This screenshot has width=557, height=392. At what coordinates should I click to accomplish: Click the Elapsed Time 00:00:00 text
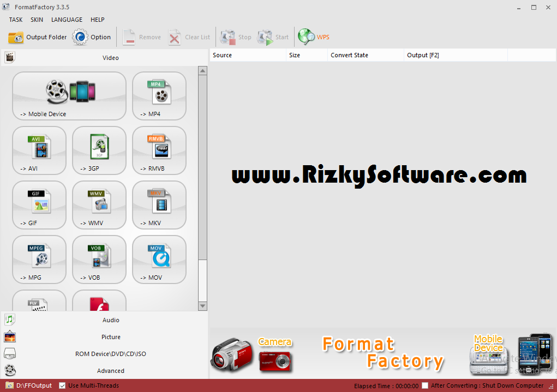(x=386, y=386)
